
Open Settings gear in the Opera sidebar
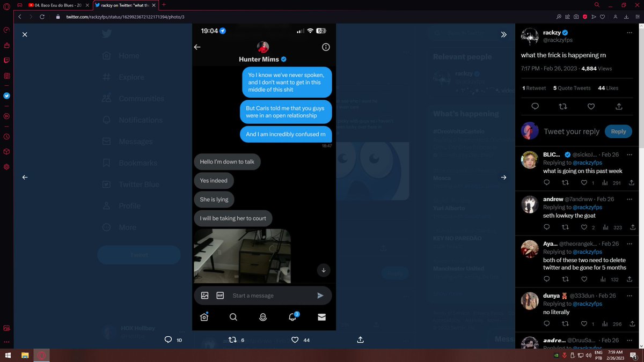click(6, 167)
